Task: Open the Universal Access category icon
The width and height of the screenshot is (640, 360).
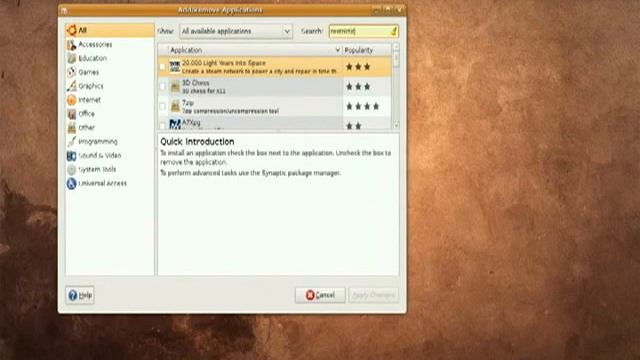Action: coord(72,183)
